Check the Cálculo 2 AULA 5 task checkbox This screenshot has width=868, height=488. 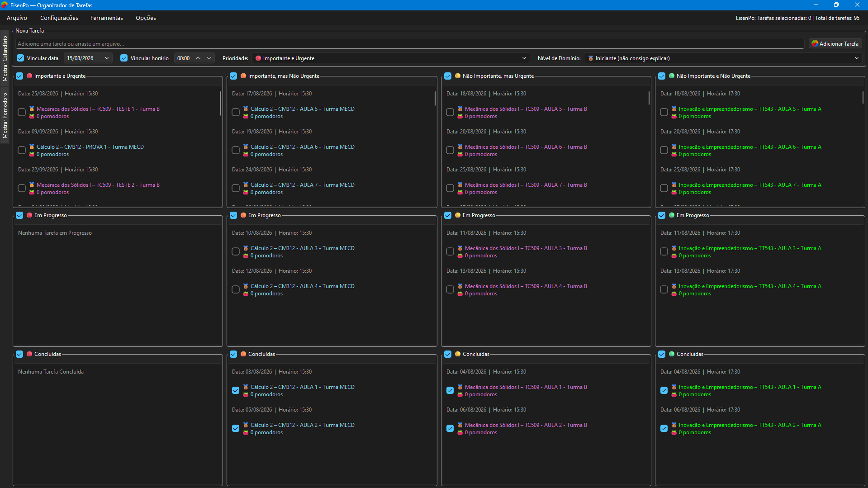(236, 112)
